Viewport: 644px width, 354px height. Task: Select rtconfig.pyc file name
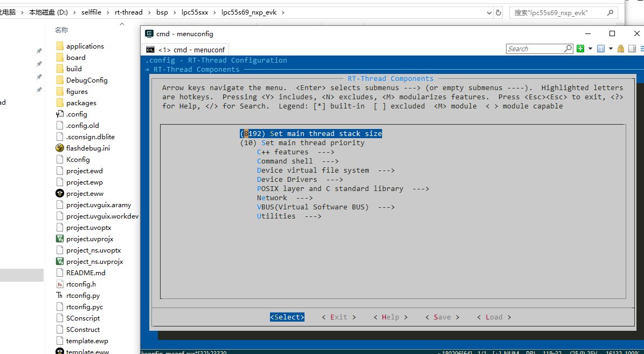tap(85, 307)
